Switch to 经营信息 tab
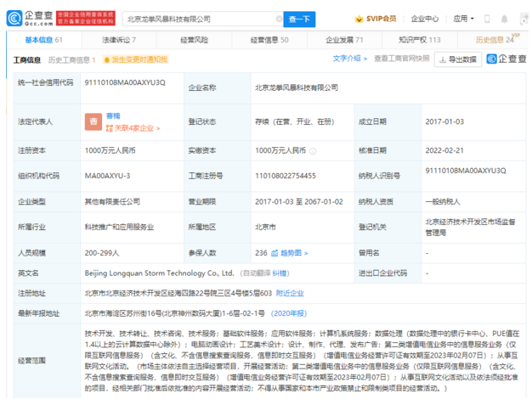The image size is (532, 405). pyautogui.click(x=269, y=40)
